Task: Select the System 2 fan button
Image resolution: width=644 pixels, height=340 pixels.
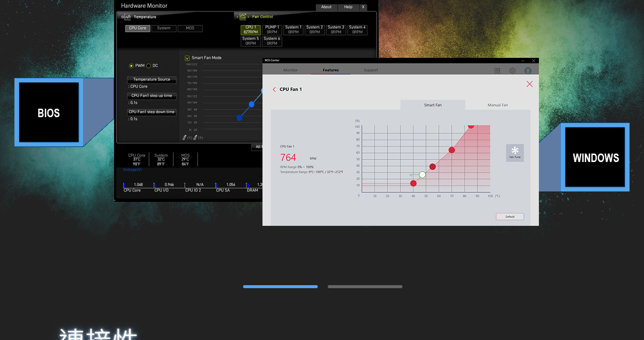Action: click(x=315, y=30)
